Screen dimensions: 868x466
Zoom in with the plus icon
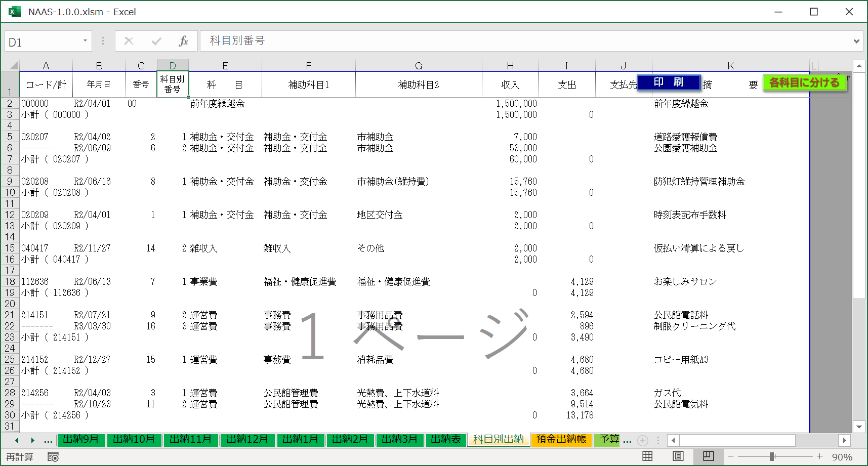819,456
